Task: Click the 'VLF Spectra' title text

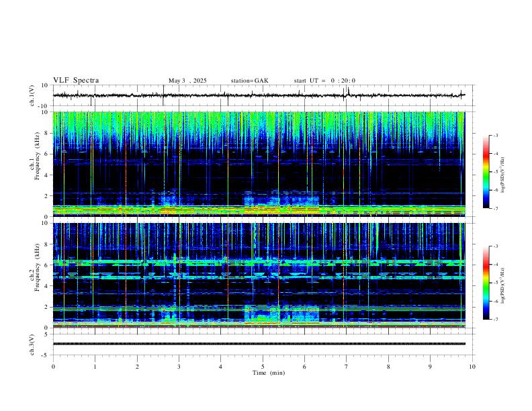Action: click(76, 81)
